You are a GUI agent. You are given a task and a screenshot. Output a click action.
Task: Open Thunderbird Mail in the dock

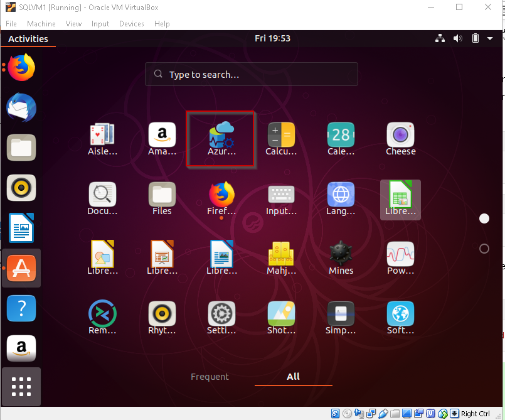point(21,107)
